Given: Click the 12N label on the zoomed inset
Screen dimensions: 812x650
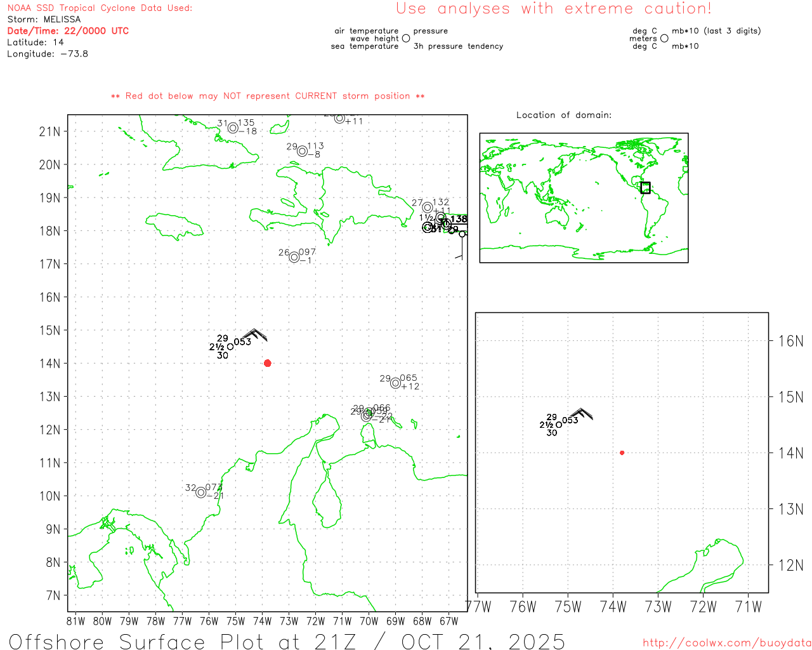Looking at the screenshot, I should pos(790,565).
